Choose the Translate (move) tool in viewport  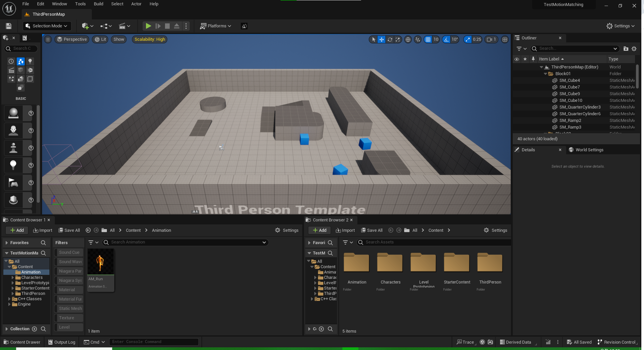click(381, 39)
